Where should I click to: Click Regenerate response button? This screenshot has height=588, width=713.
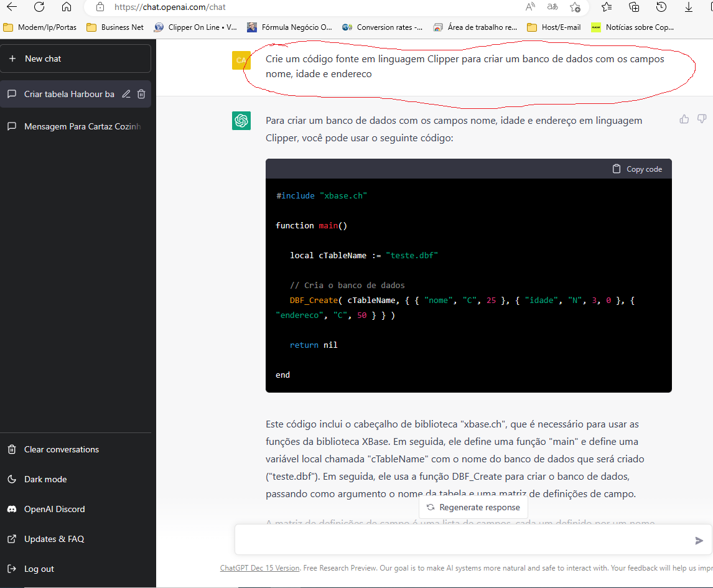(473, 507)
